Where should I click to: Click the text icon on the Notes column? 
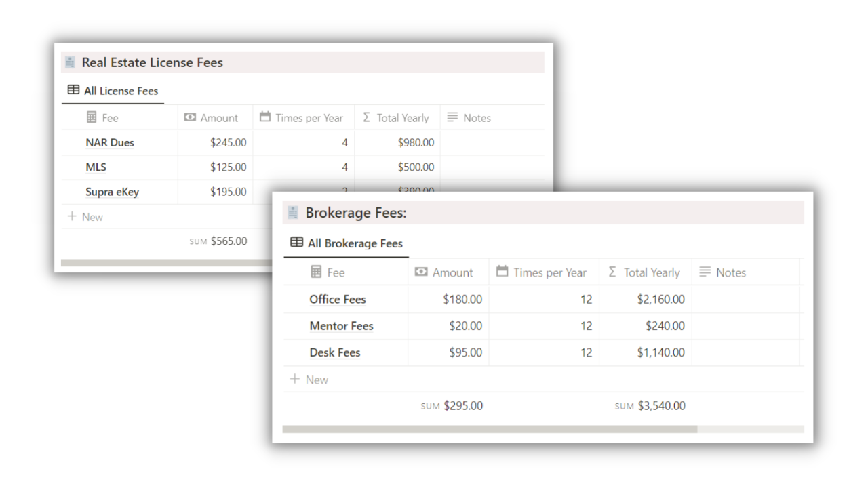(707, 272)
